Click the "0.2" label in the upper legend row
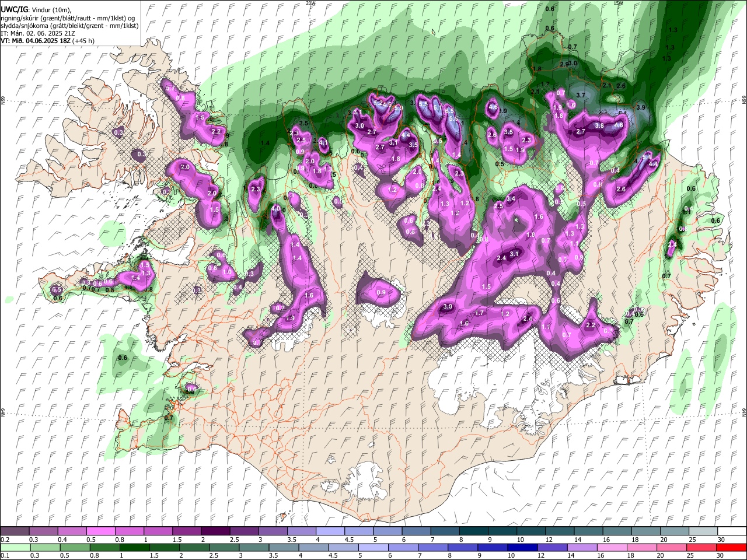 point(5,540)
